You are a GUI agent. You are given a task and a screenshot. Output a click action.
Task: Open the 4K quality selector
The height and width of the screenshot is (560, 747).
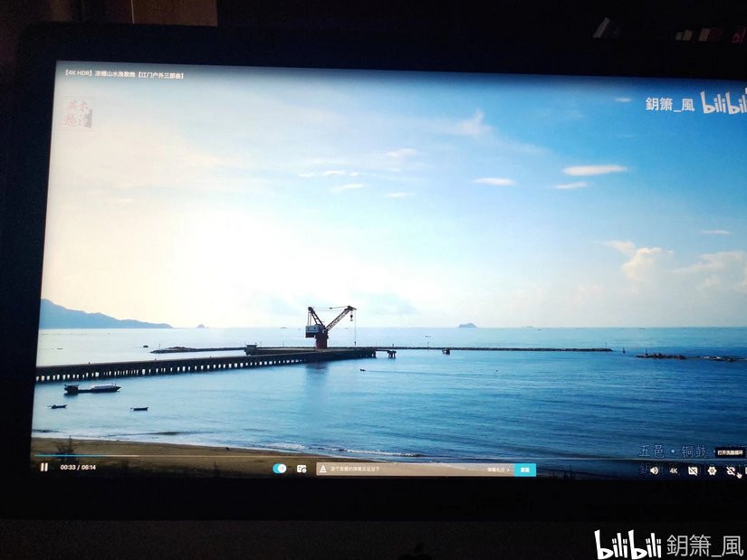[x=674, y=470]
